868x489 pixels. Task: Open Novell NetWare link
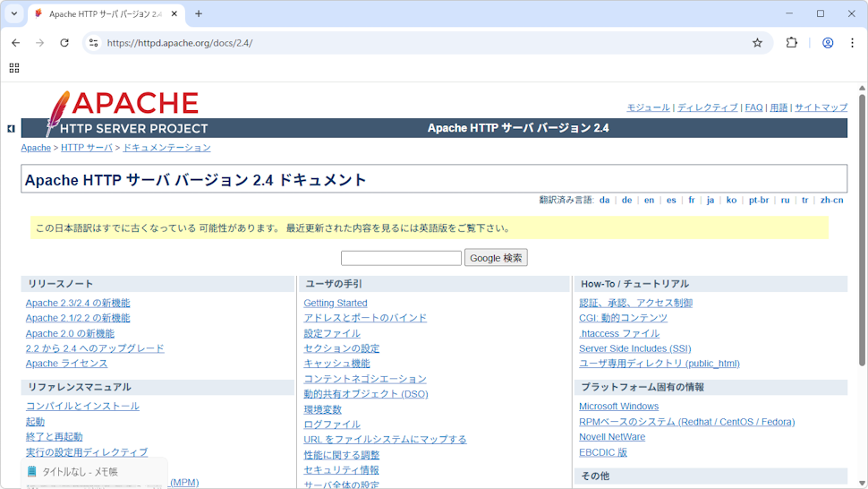(612, 436)
